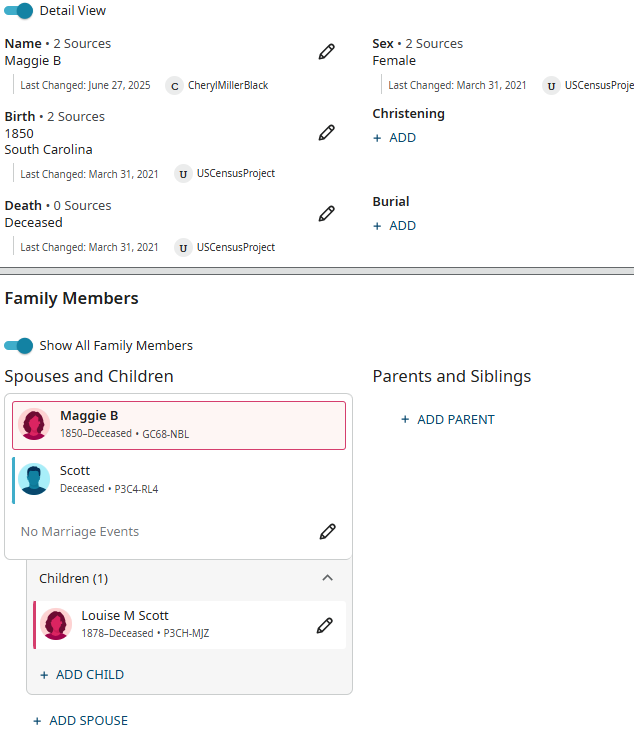The width and height of the screenshot is (634, 738).
Task: Edit marriage events pencil icon
Action: tap(328, 532)
